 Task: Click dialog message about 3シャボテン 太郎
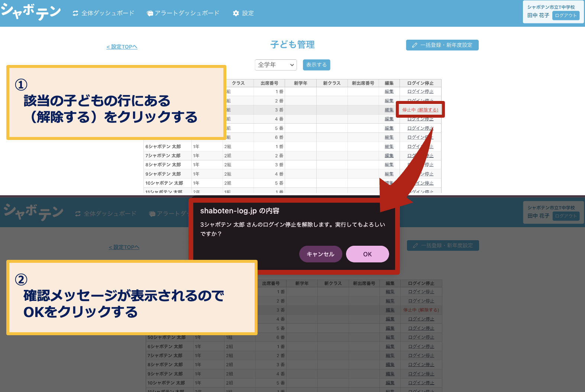(292, 229)
